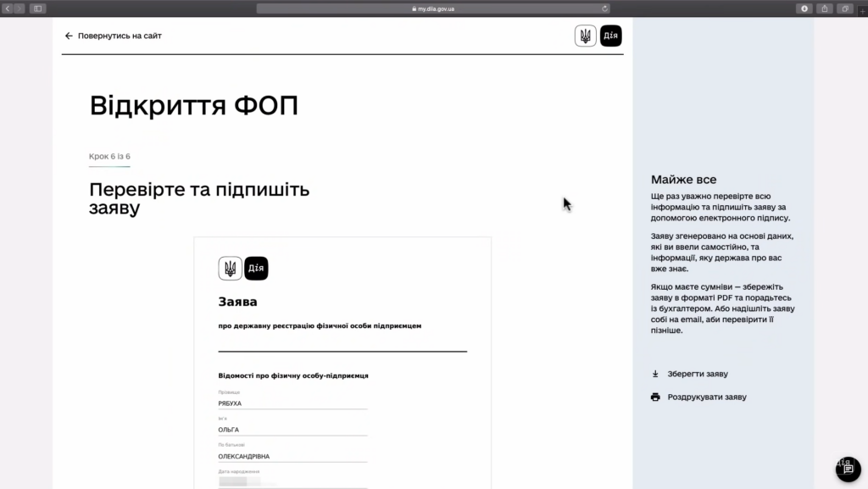Click the download icon next to 'Зберегти заяву'

click(x=654, y=374)
